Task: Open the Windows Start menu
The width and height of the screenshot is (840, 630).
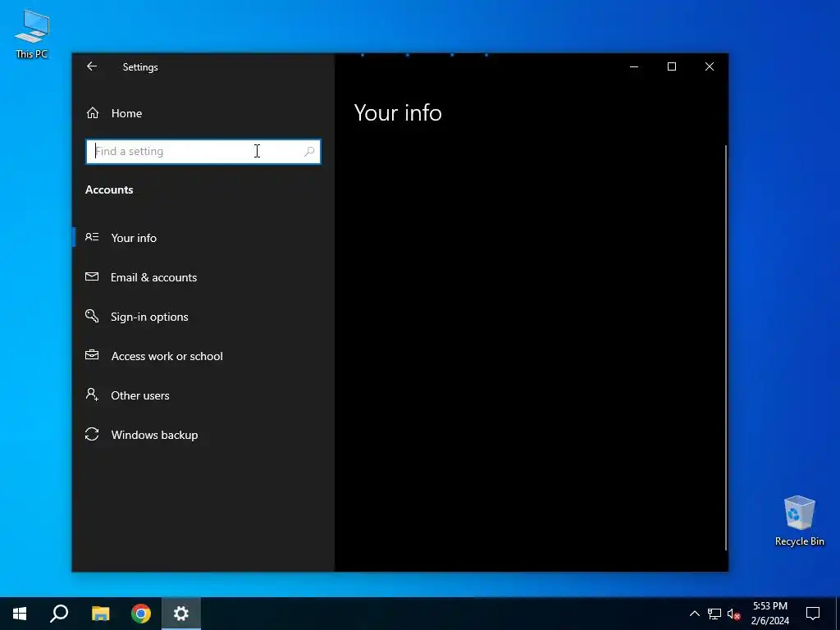Action: tap(20, 614)
